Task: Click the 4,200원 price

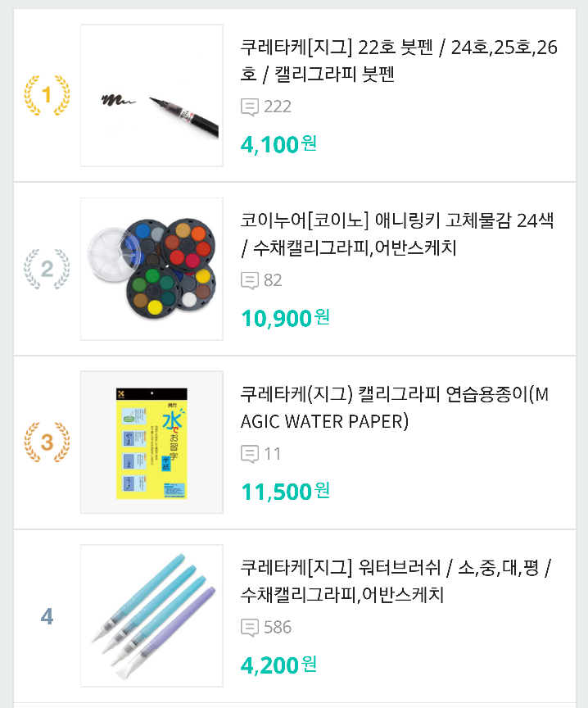Action: [x=278, y=665]
